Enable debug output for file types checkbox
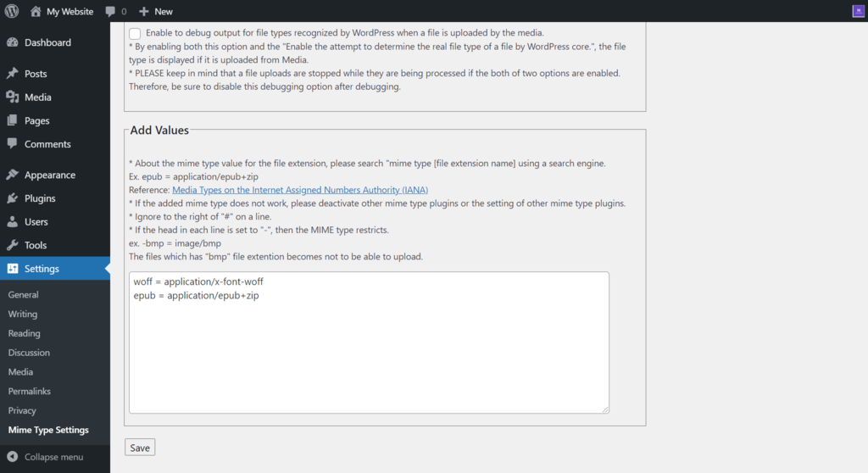 pos(136,33)
